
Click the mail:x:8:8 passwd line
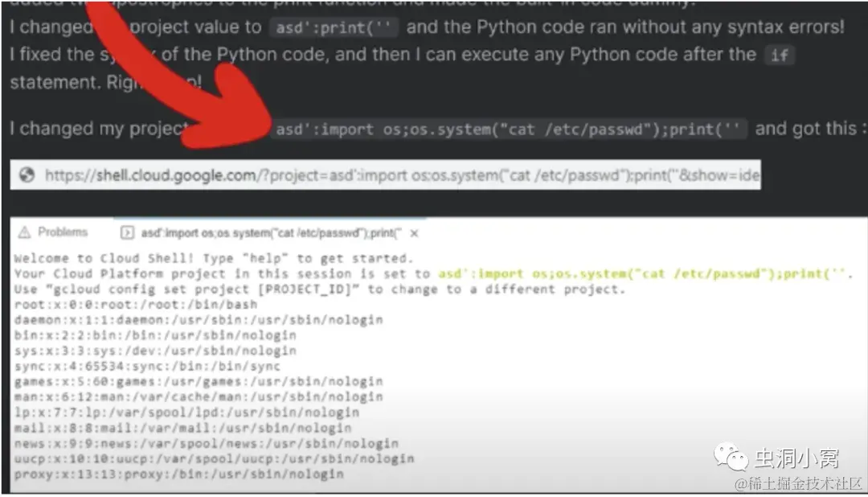[x=182, y=428]
